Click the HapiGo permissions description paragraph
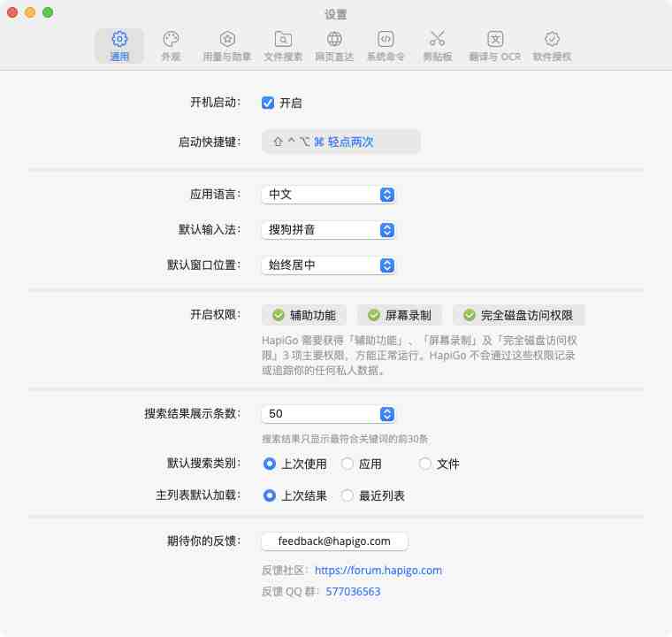 click(x=420, y=355)
